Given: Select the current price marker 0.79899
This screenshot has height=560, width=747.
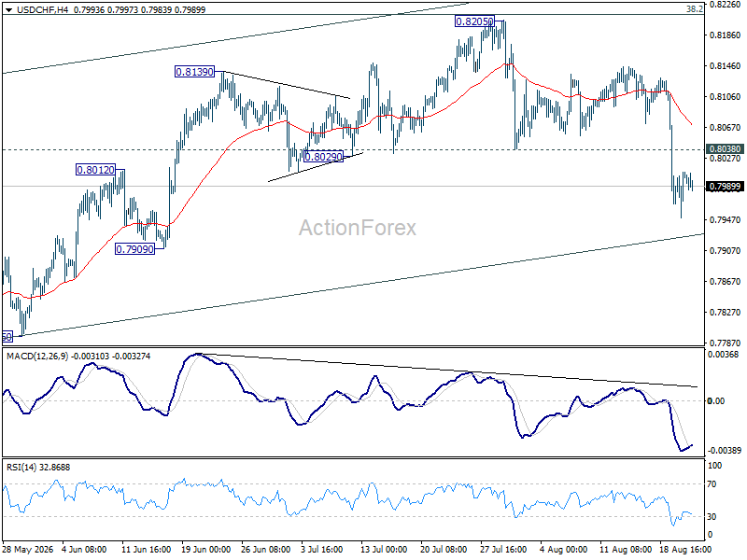Looking at the screenshot, I should [x=726, y=186].
